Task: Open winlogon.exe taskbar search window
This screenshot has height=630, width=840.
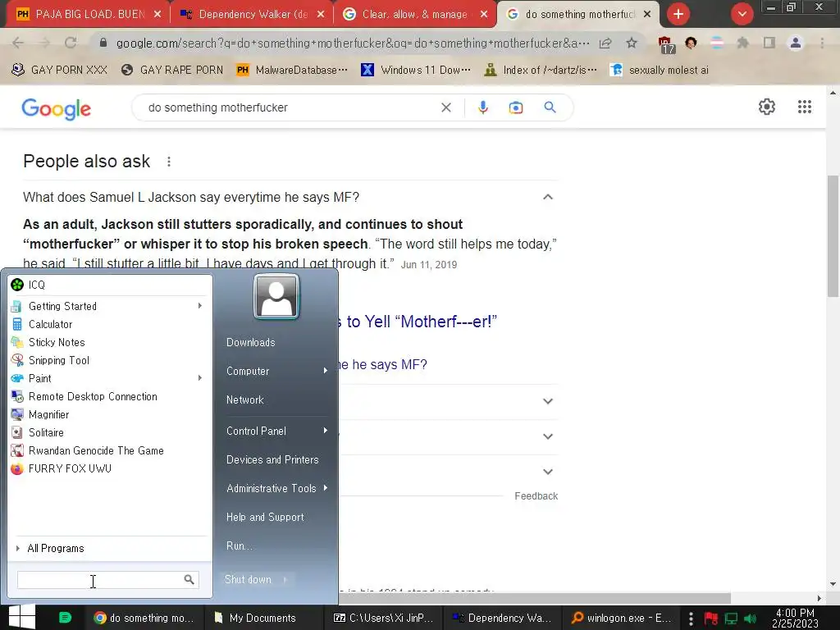Action: tap(621, 618)
